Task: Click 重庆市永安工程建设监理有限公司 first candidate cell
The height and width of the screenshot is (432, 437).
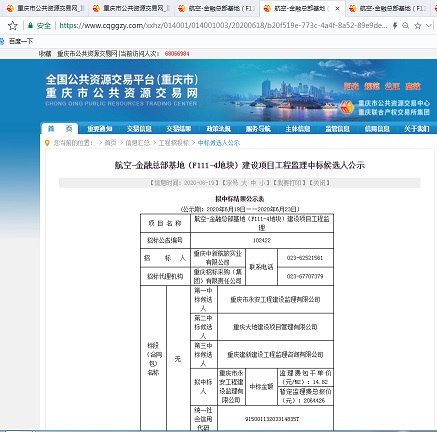Action: pos(275,299)
